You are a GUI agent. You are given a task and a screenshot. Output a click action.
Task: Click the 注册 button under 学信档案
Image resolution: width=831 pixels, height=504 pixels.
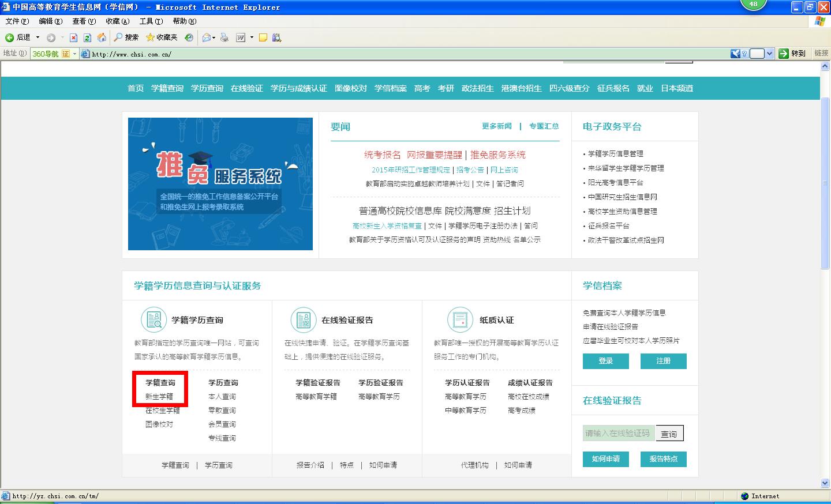663,361
